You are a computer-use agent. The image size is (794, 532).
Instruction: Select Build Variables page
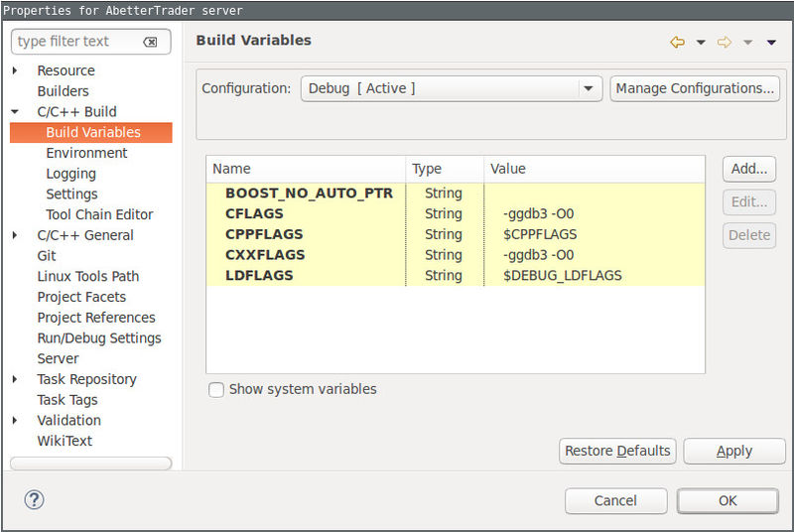tap(91, 133)
